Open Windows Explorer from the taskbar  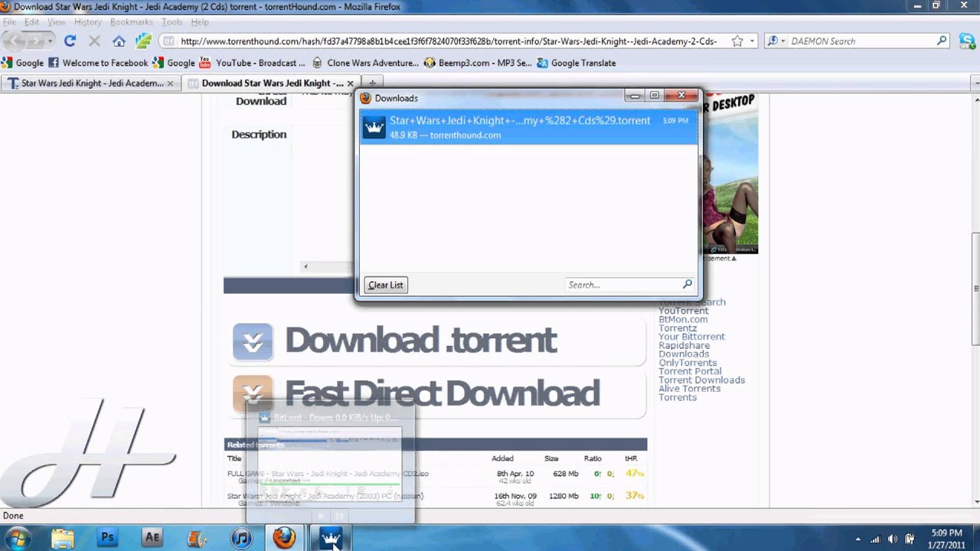(x=63, y=538)
